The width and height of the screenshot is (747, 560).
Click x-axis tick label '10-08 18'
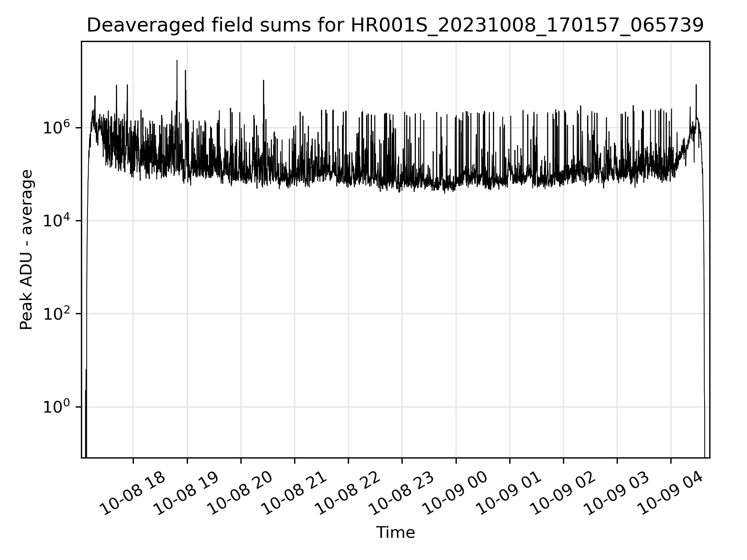[x=132, y=493]
